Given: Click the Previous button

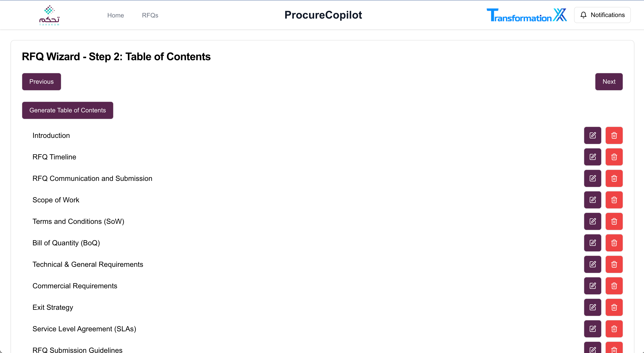Looking at the screenshot, I should (41, 81).
